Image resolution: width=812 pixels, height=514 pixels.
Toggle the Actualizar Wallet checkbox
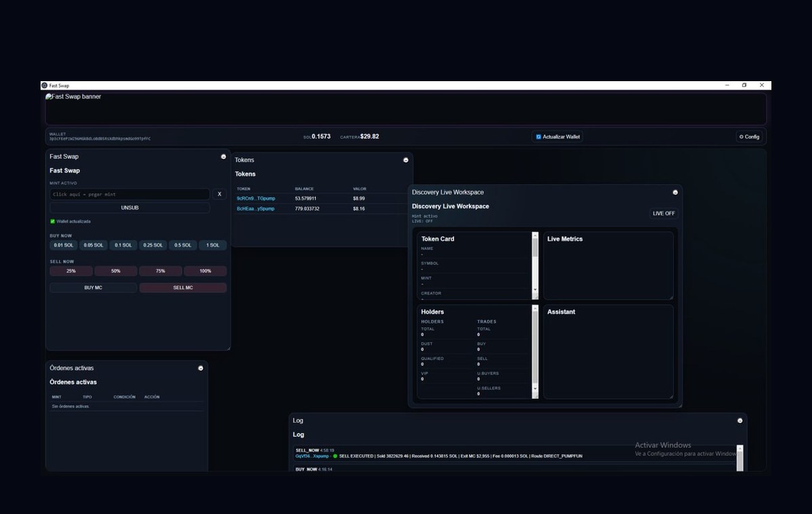point(539,137)
